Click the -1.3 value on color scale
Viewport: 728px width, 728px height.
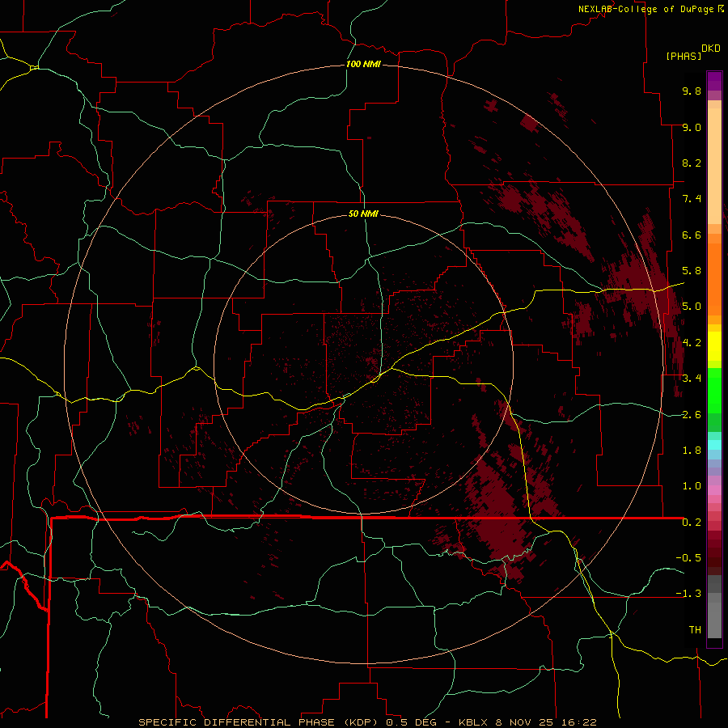point(688,594)
